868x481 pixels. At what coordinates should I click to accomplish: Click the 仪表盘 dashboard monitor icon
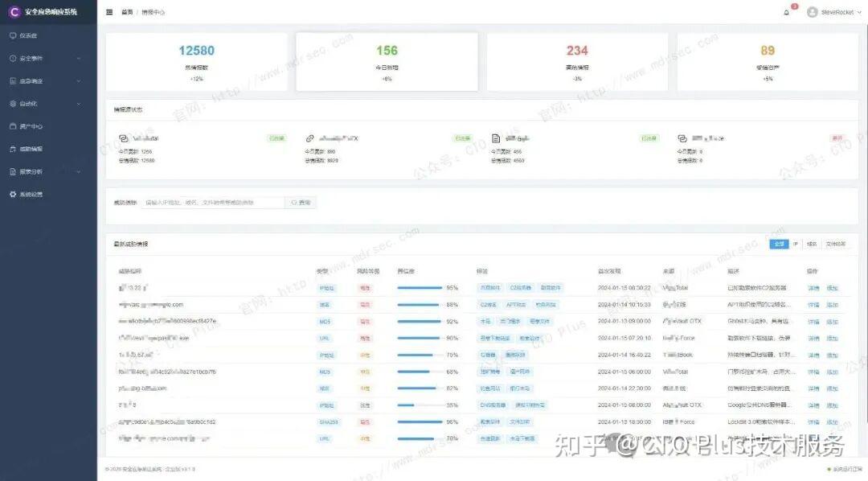click(13, 35)
